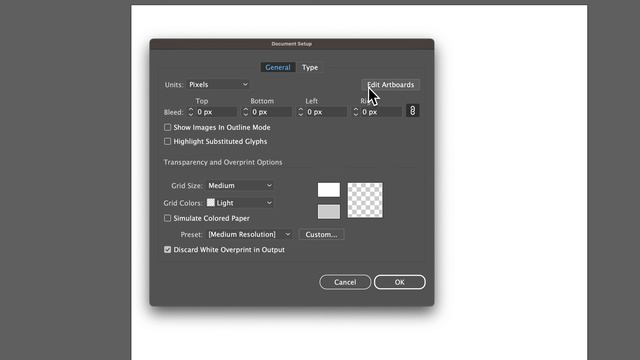Viewport: 640px width, 360px height.
Task: Click the Cancel button
Action: tap(345, 282)
